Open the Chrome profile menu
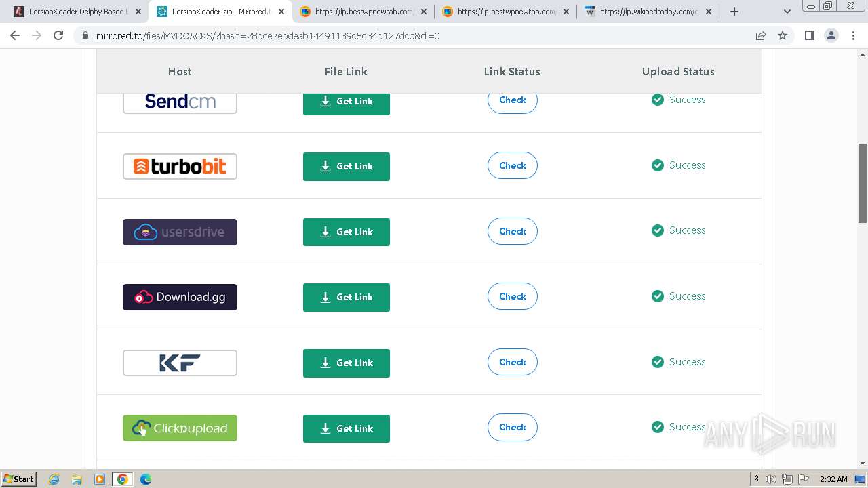This screenshot has width=868, height=488. click(831, 35)
